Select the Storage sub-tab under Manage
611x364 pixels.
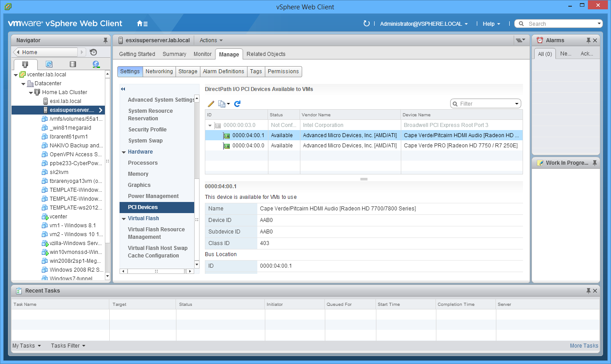click(x=188, y=71)
